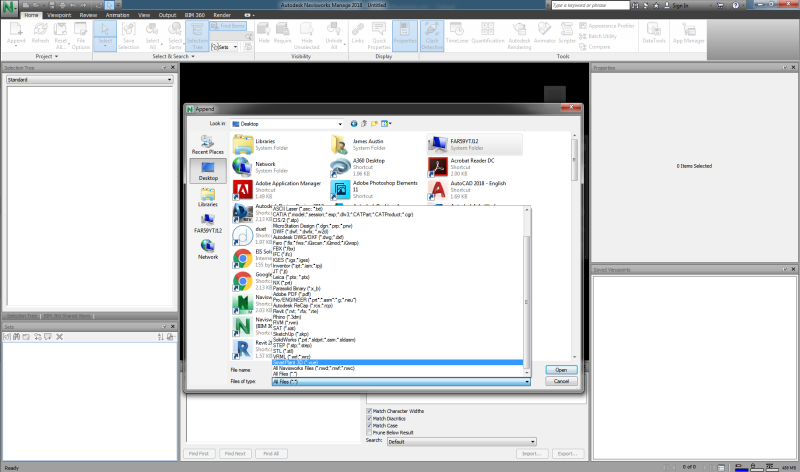Click the Find Items button in ribbon
Image resolution: width=800 pixels, height=472 pixels.
pyautogui.click(x=228, y=26)
